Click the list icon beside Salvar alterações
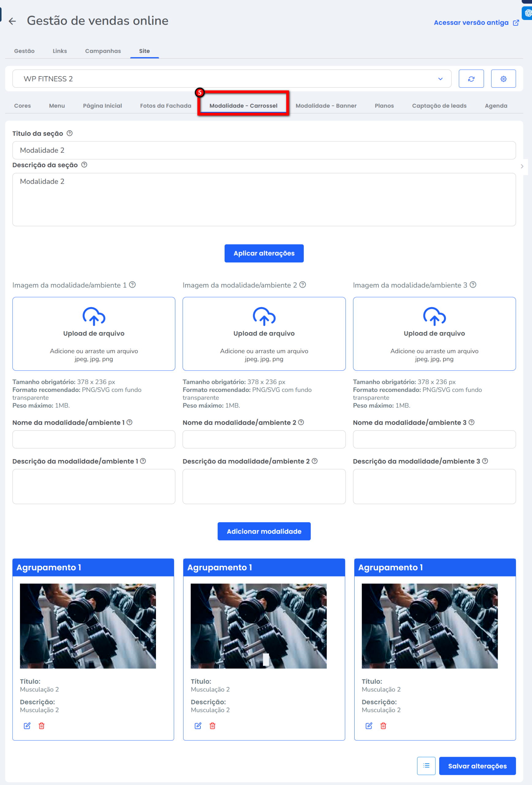The width and height of the screenshot is (532, 785). tap(426, 766)
